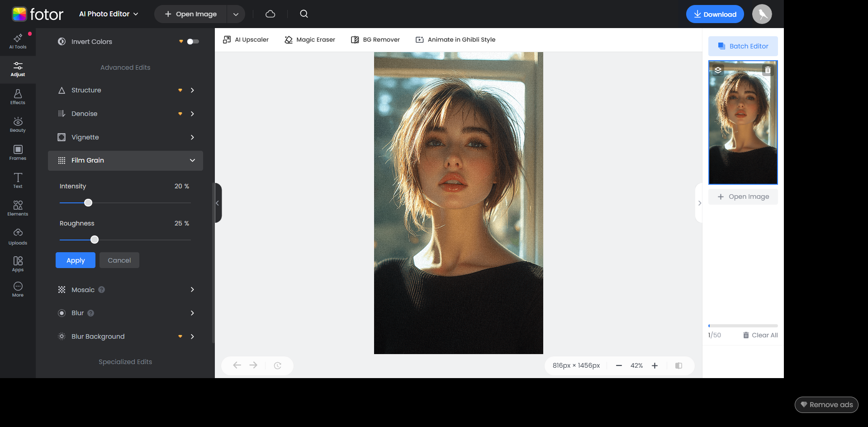The image size is (868, 427).
Task: Apply the film grain effect
Action: [75, 260]
